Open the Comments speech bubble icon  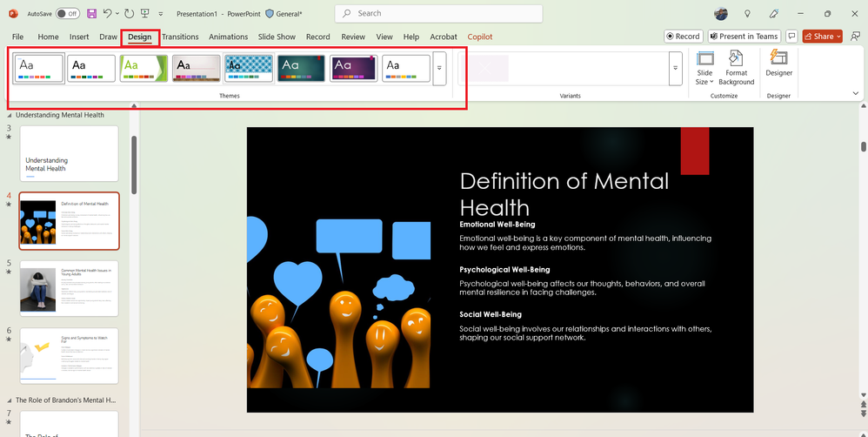791,36
